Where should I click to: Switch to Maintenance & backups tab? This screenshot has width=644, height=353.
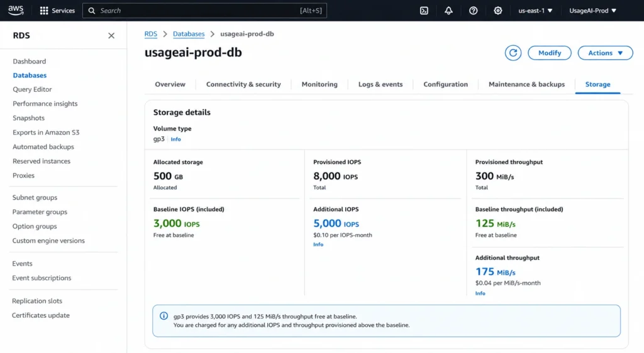[x=526, y=84]
